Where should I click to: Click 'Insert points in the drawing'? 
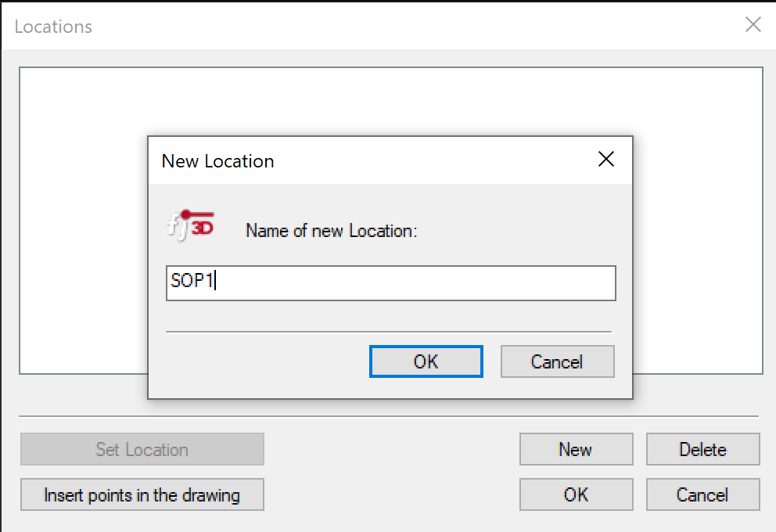click(142, 494)
